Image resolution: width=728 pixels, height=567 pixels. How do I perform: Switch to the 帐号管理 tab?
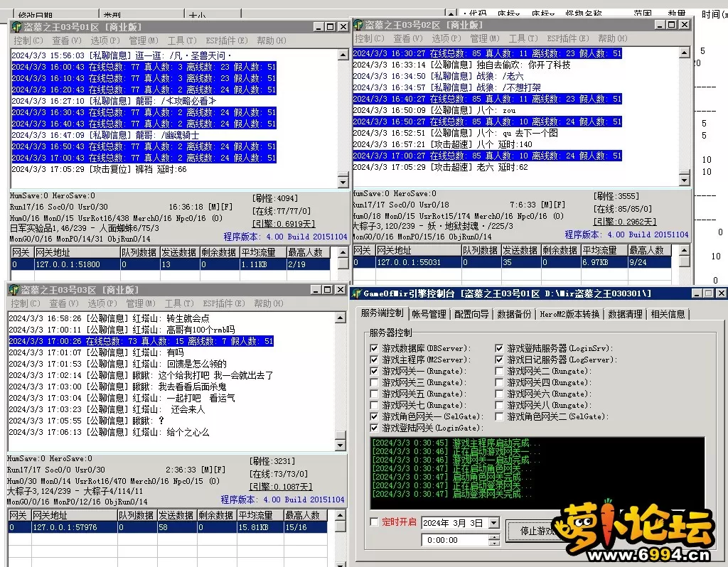coord(429,314)
